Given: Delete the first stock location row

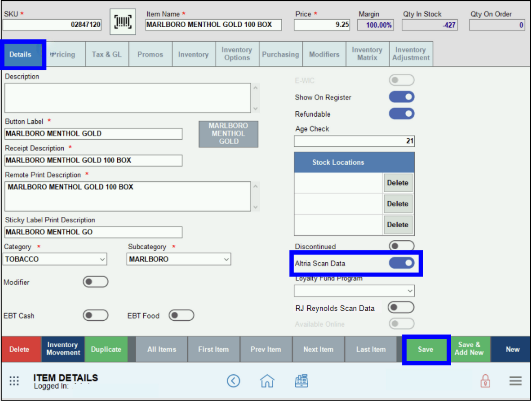Looking at the screenshot, I should click(x=398, y=183).
